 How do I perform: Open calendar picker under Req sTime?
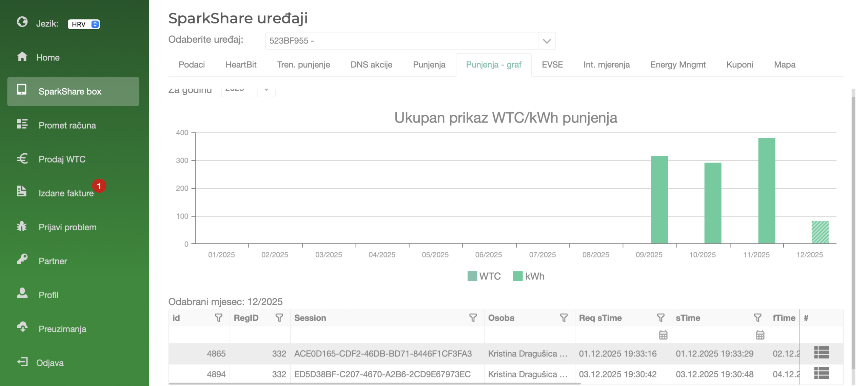pos(663,335)
